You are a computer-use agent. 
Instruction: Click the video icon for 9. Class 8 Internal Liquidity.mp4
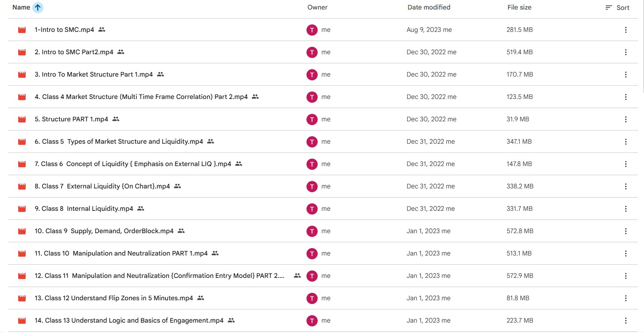click(x=22, y=209)
